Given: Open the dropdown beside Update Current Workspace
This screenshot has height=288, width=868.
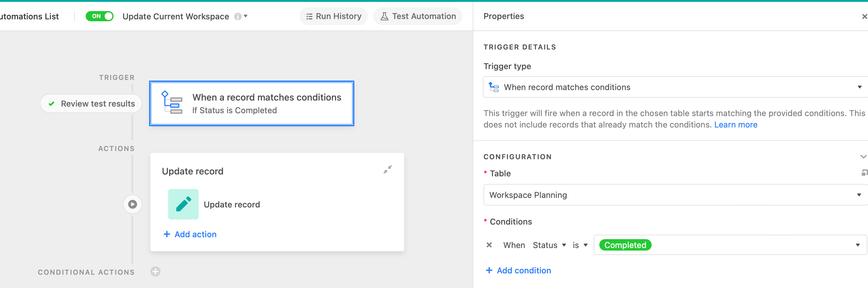Looking at the screenshot, I should 246,16.
